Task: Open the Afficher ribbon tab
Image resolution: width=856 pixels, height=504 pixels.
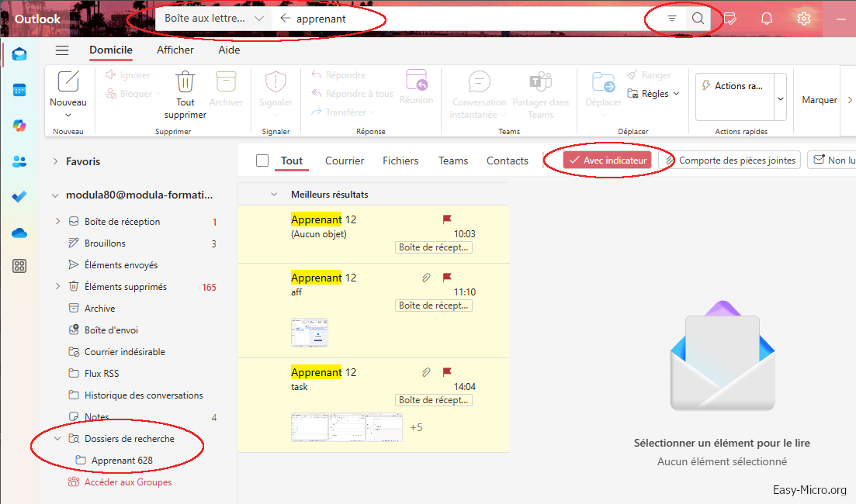Action: click(175, 50)
